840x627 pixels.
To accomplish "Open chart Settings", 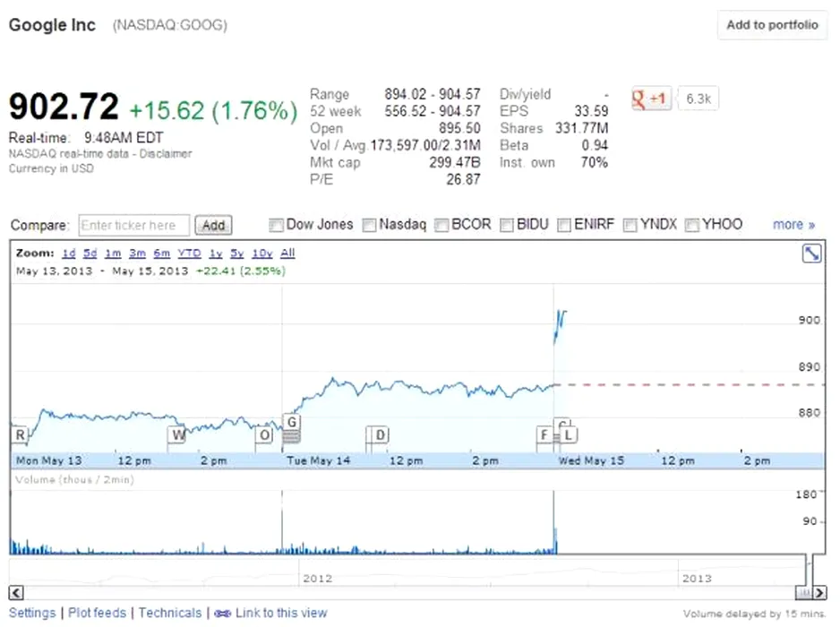I will coord(32,614).
